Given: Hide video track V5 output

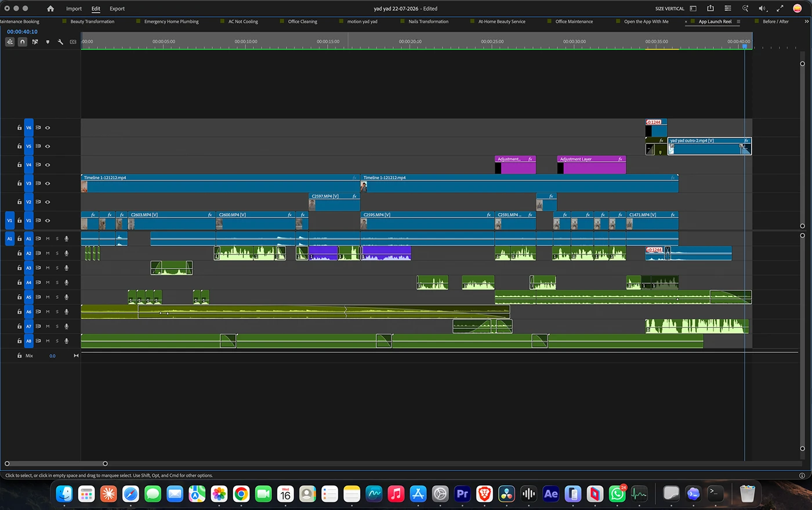Looking at the screenshot, I should [x=48, y=146].
